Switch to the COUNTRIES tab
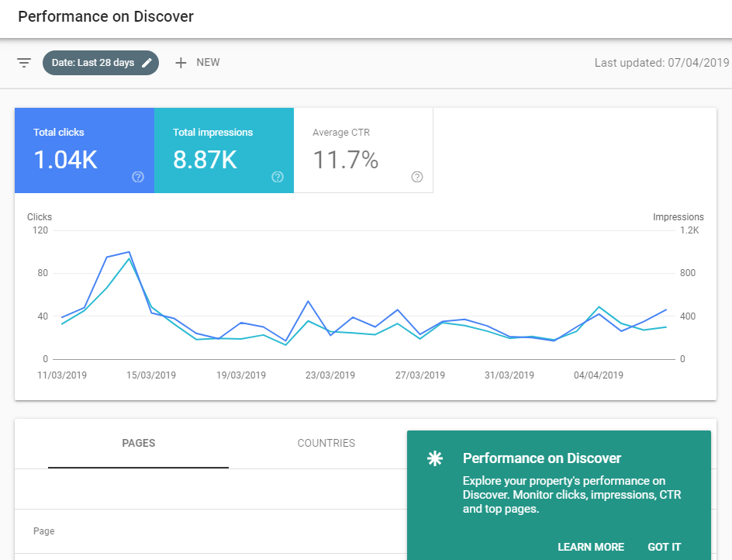Viewport: 732px width, 560px height. (x=326, y=443)
